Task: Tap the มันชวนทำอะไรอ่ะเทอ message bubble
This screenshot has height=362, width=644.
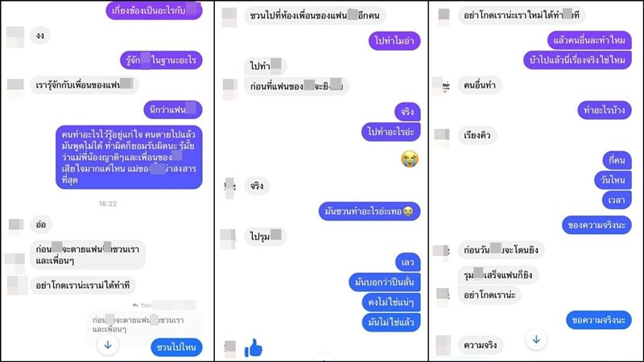Action: pos(369,212)
